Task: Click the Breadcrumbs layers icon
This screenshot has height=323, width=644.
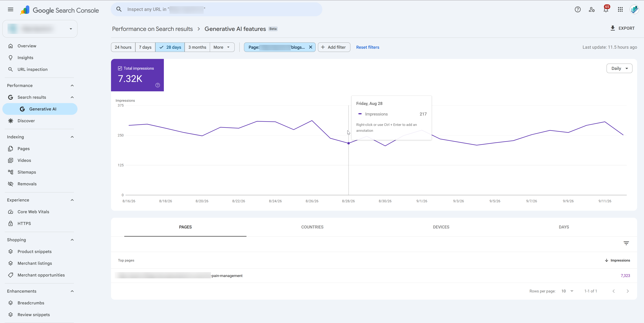Action: coord(11,303)
